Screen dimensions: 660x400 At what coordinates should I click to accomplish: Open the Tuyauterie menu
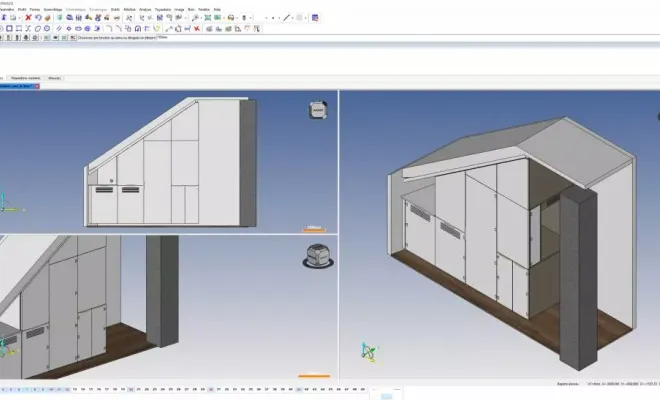click(163, 9)
